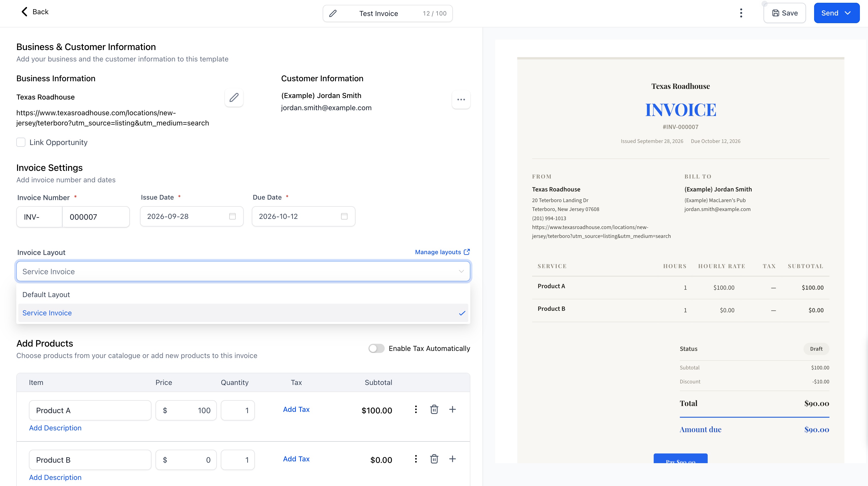Click the Discount -$10.00 value in preview

click(820, 382)
